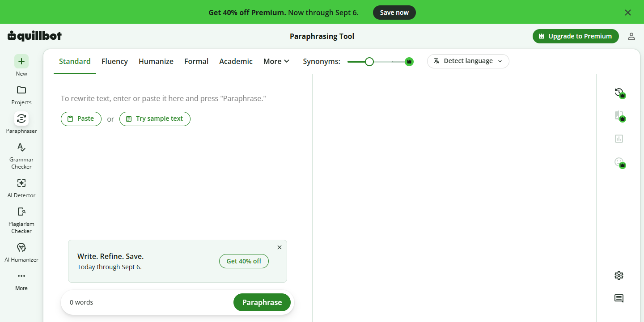Close the Write. Refine. Save. promo card
The width and height of the screenshot is (644, 322).
[x=280, y=247]
